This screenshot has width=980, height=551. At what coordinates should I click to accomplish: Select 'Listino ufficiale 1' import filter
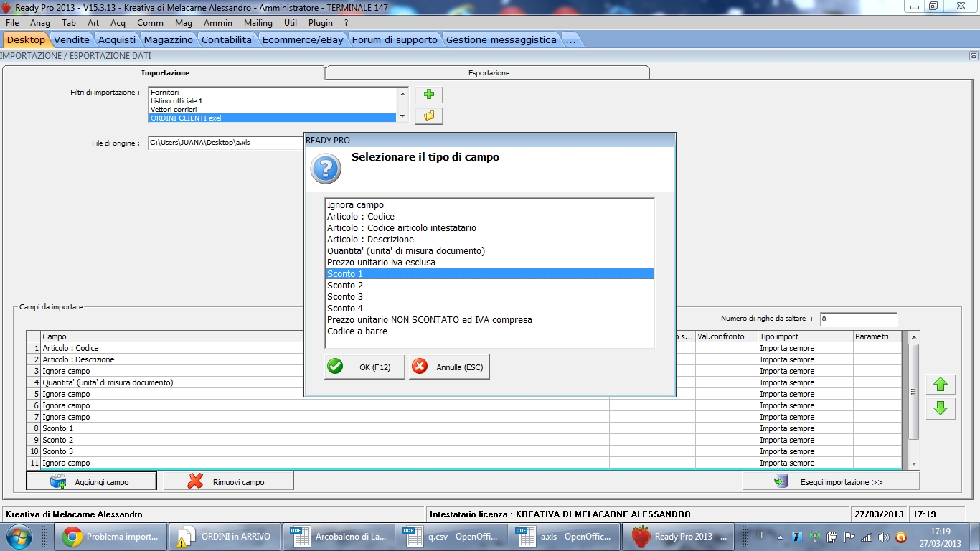pyautogui.click(x=273, y=101)
